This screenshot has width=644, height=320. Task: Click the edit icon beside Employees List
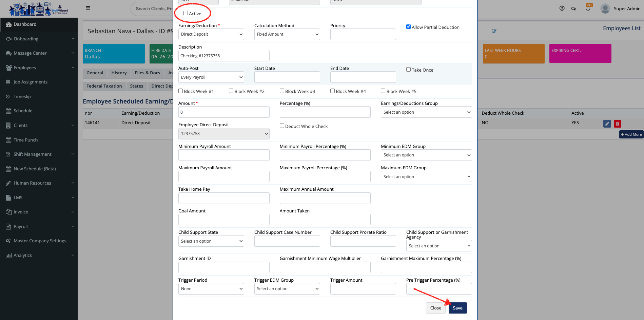pyautogui.click(x=494, y=31)
